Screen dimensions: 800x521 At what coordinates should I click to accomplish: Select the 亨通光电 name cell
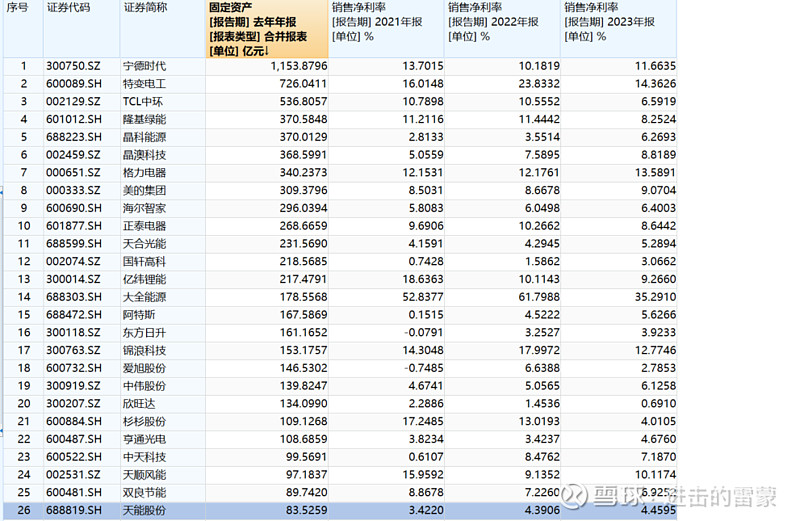point(144,439)
